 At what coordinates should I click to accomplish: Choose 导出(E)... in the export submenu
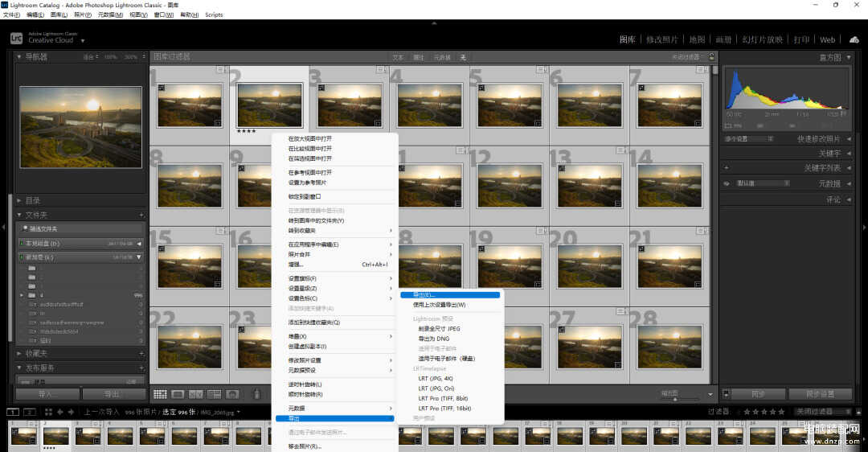(450, 294)
